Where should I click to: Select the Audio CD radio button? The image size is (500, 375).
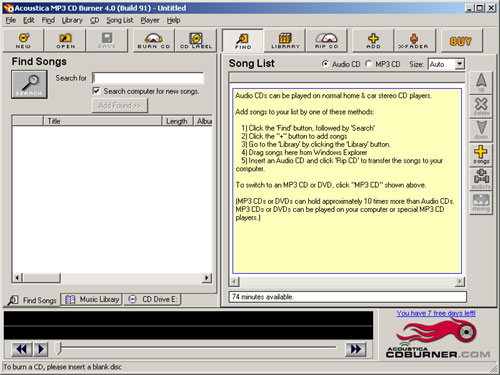325,64
